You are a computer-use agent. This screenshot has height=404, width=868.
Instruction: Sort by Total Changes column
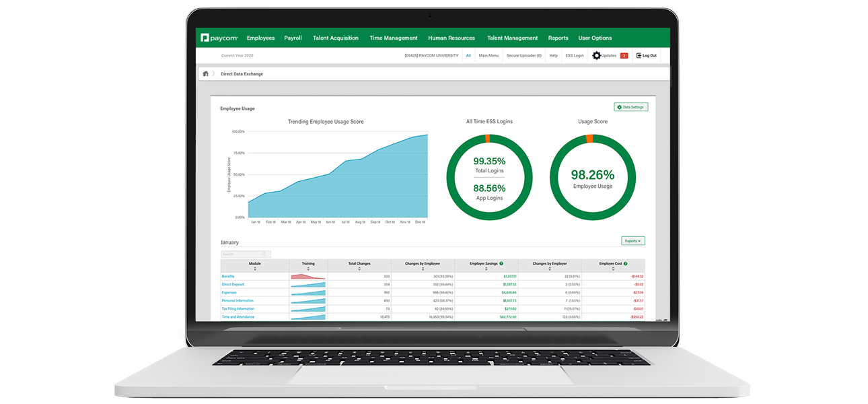coord(359,269)
